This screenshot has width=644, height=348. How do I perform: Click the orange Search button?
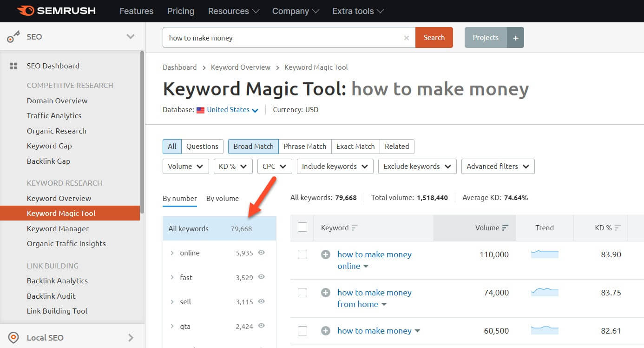(x=434, y=38)
